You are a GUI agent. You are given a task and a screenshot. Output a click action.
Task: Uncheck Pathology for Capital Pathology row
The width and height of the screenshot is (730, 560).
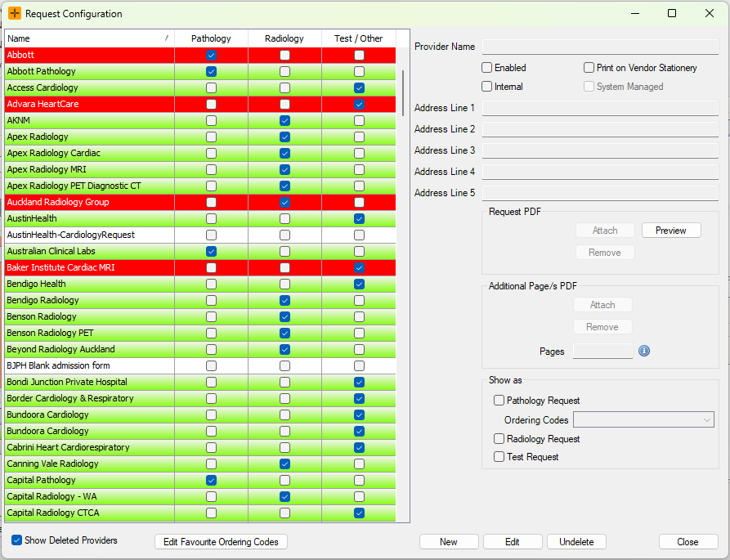point(212,481)
